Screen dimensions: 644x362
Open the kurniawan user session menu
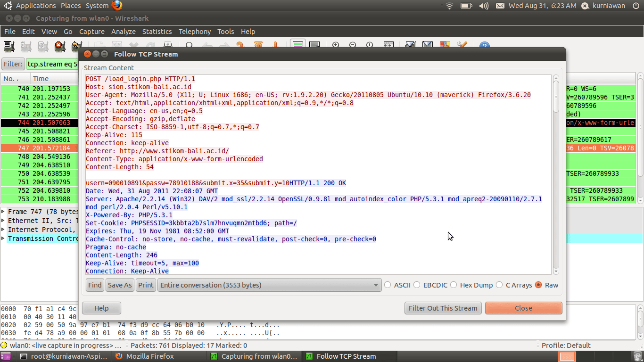[x=604, y=6]
